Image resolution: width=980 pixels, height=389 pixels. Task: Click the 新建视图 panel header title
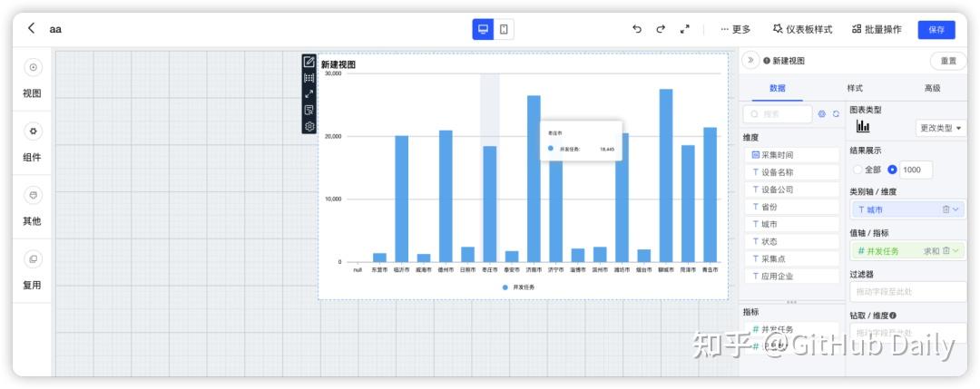pos(789,61)
